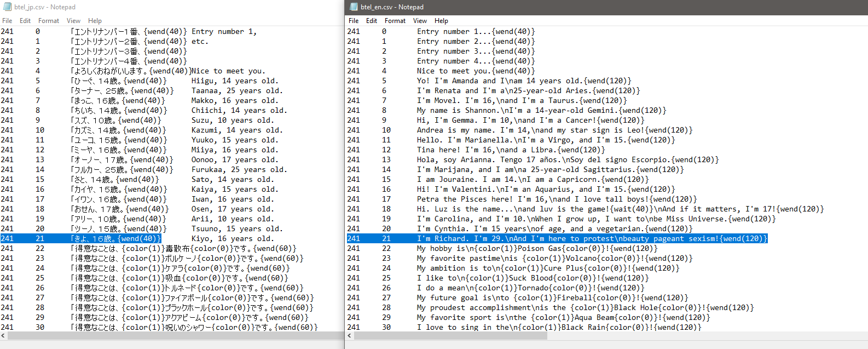Open Edit menu in btel_en.csv Notepad

point(372,21)
